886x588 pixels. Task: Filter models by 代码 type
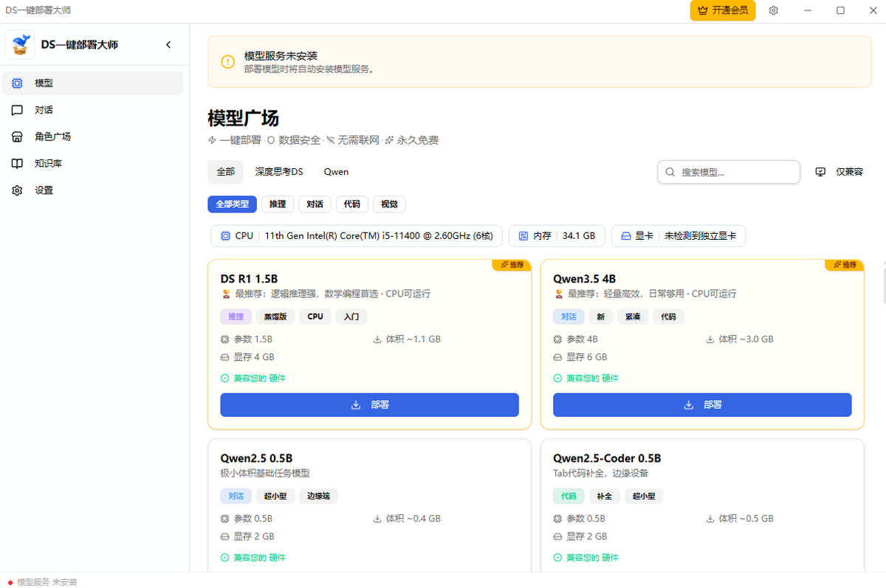351,204
